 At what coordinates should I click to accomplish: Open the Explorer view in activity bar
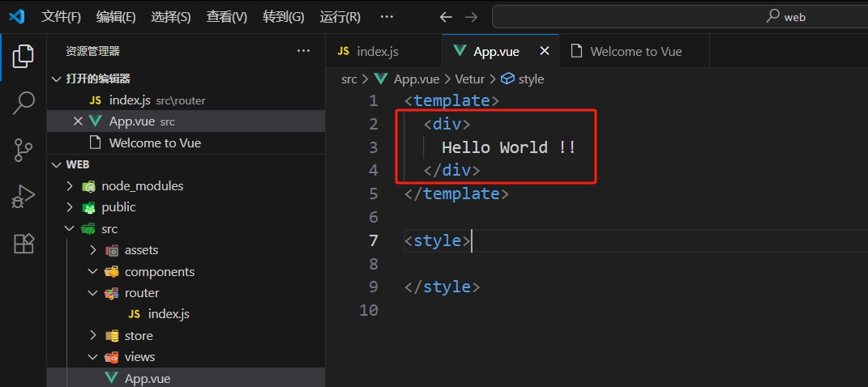24,56
